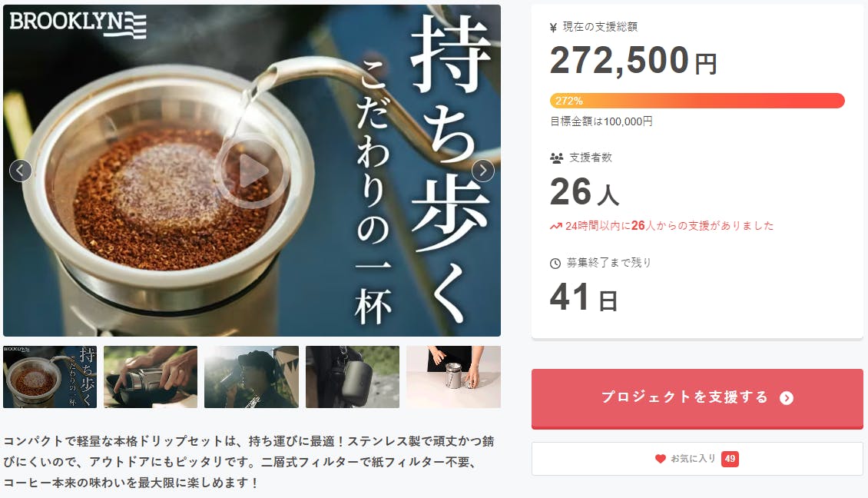Go to previous slide with left arrow

[x=21, y=171]
